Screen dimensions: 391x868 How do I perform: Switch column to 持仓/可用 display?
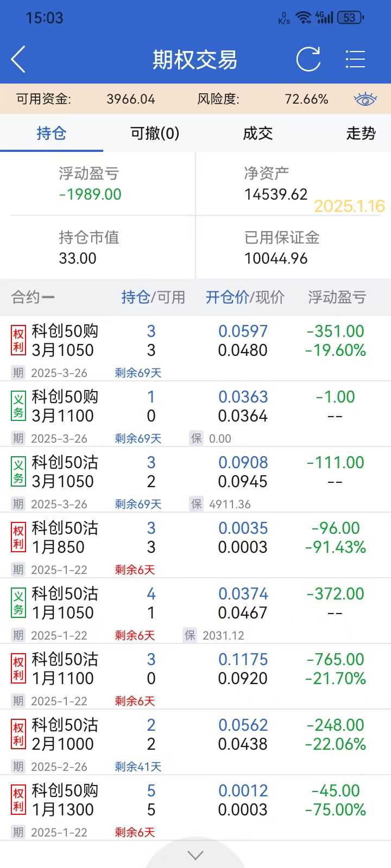point(153,297)
